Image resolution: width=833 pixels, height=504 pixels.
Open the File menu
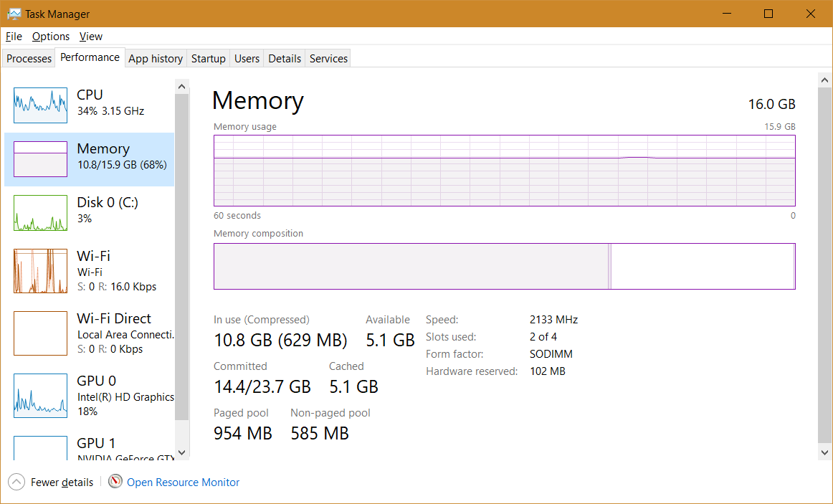coord(14,37)
